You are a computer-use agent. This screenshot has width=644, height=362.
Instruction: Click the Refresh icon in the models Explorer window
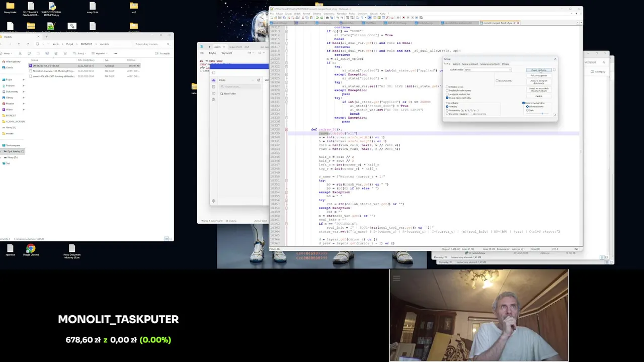(x=28, y=44)
